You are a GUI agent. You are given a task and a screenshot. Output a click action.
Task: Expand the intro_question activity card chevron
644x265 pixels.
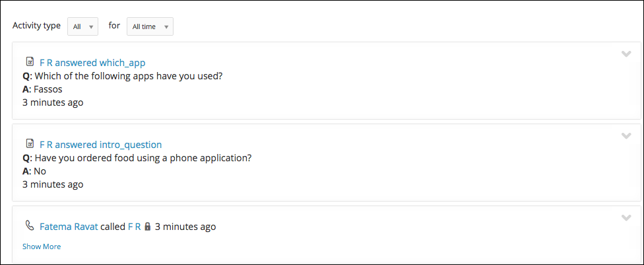(626, 135)
